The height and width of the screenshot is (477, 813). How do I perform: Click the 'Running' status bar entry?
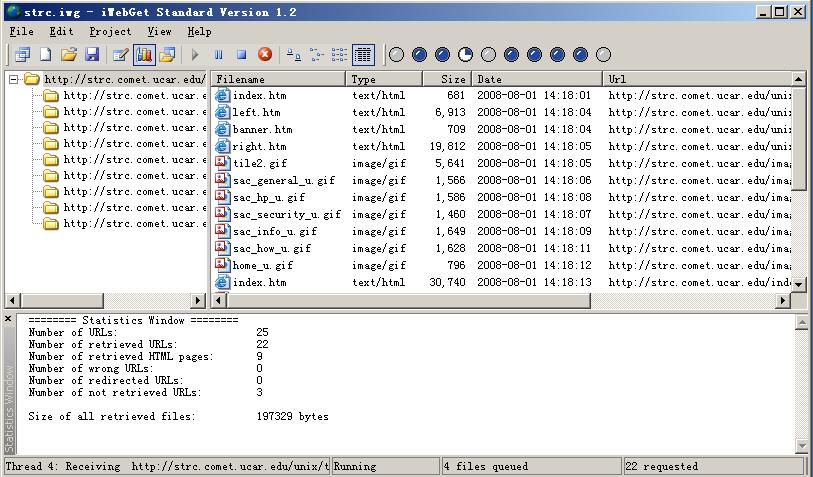[x=385, y=466]
